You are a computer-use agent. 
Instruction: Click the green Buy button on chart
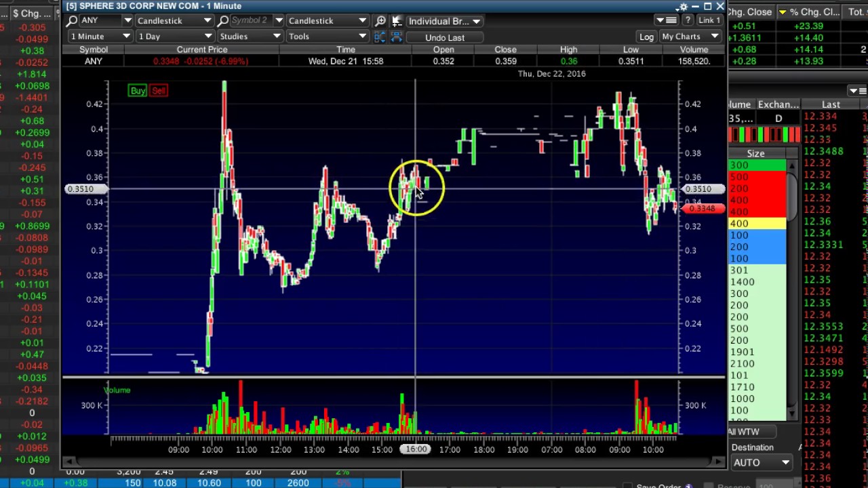pos(138,91)
